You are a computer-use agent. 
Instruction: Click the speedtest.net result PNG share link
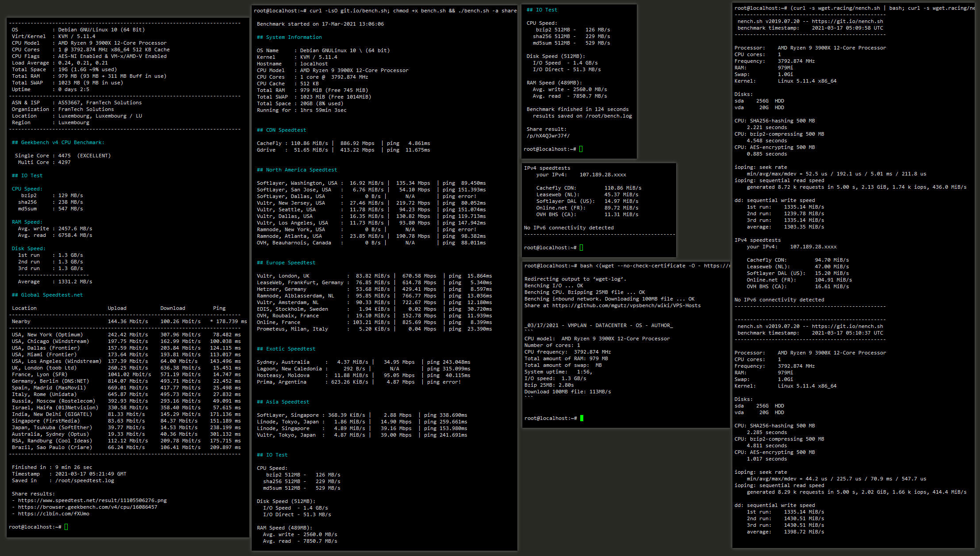click(92, 500)
